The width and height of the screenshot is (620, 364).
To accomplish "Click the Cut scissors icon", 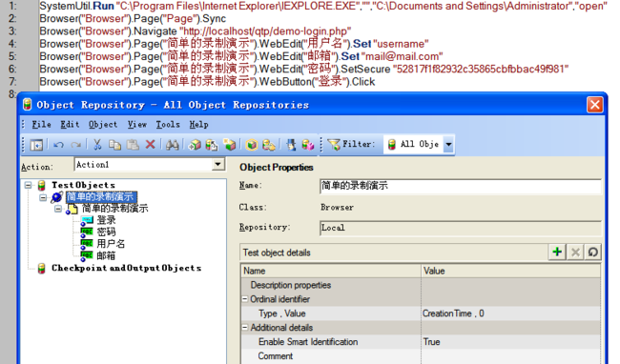I will tap(97, 145).
